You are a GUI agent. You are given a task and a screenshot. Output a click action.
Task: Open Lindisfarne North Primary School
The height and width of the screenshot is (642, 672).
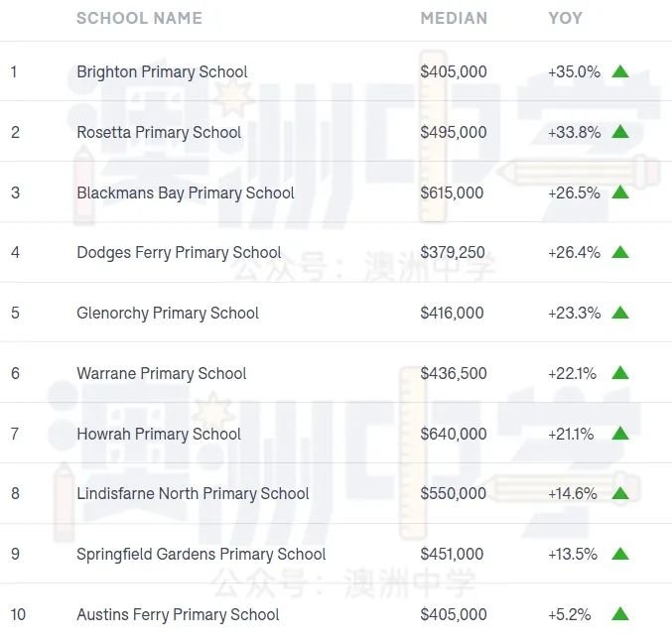(193, 494)
